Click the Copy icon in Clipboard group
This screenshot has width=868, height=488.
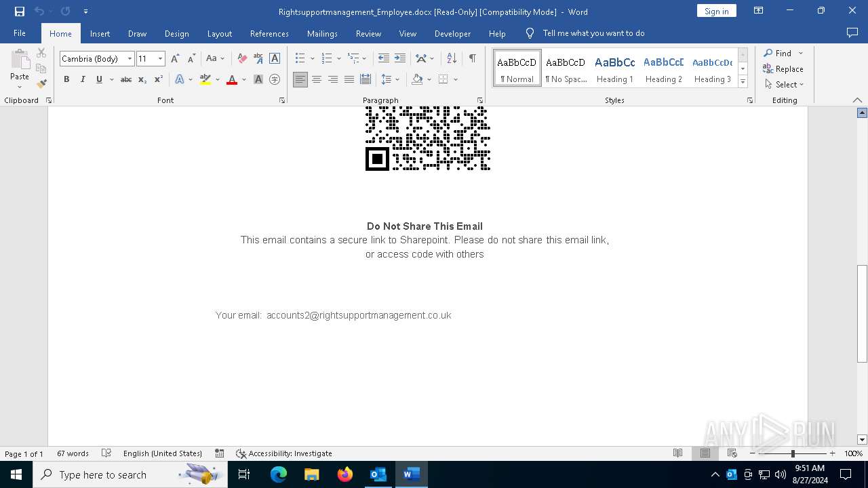point(41,68)
